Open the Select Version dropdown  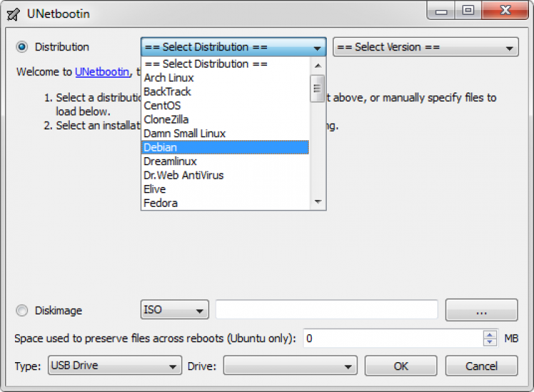pyautogui.click(x=426, y=47)
